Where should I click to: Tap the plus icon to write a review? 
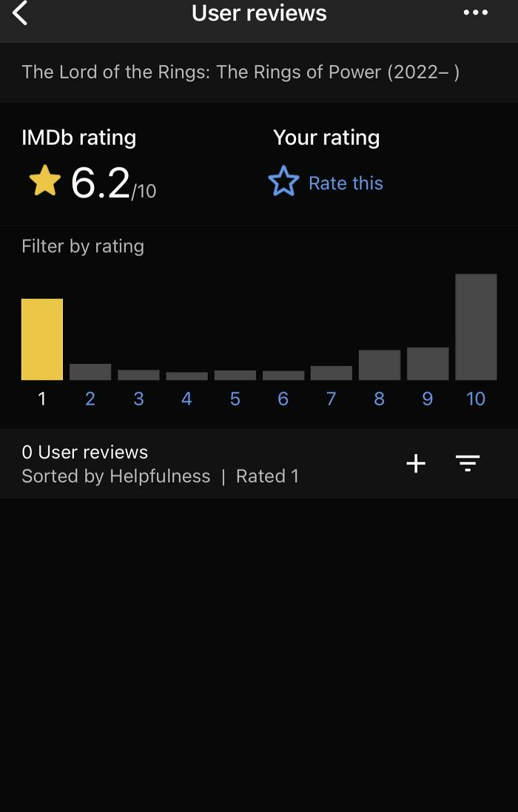[x=415, y=463]
